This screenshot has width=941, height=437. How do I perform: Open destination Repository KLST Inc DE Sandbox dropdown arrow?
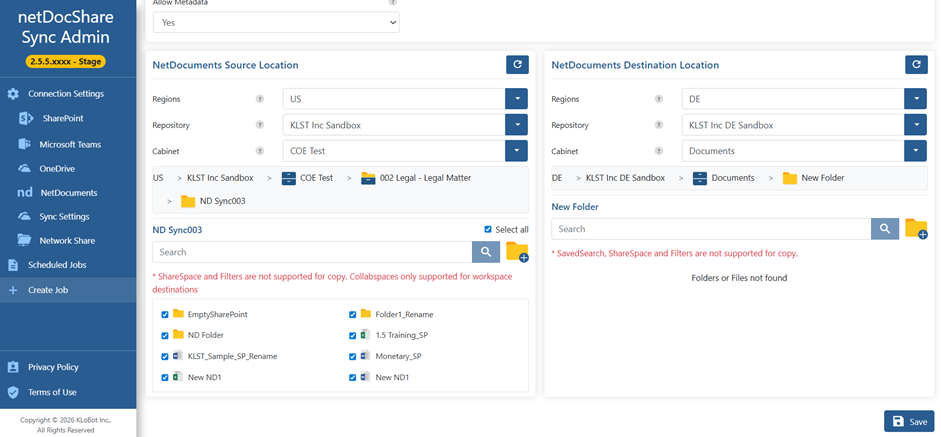click(915, 125)
